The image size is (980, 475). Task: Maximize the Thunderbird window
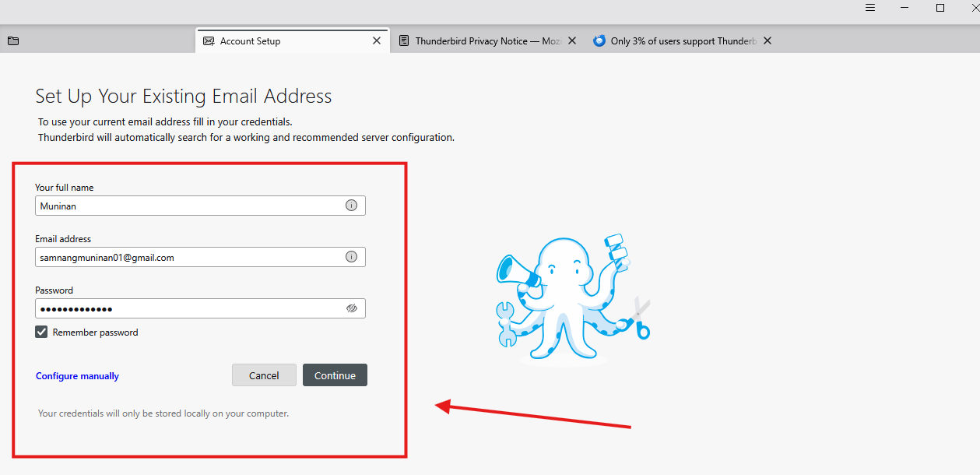[940, 8]
